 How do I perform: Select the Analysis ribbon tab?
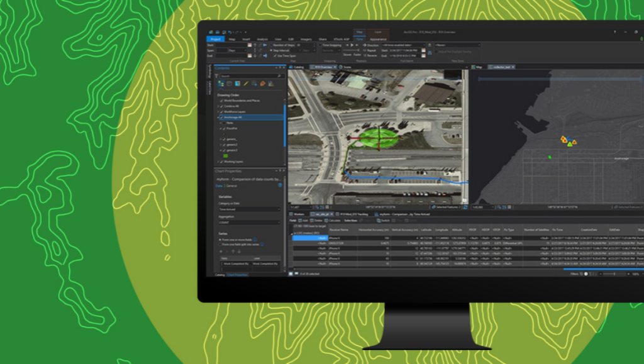coord(262,39)
